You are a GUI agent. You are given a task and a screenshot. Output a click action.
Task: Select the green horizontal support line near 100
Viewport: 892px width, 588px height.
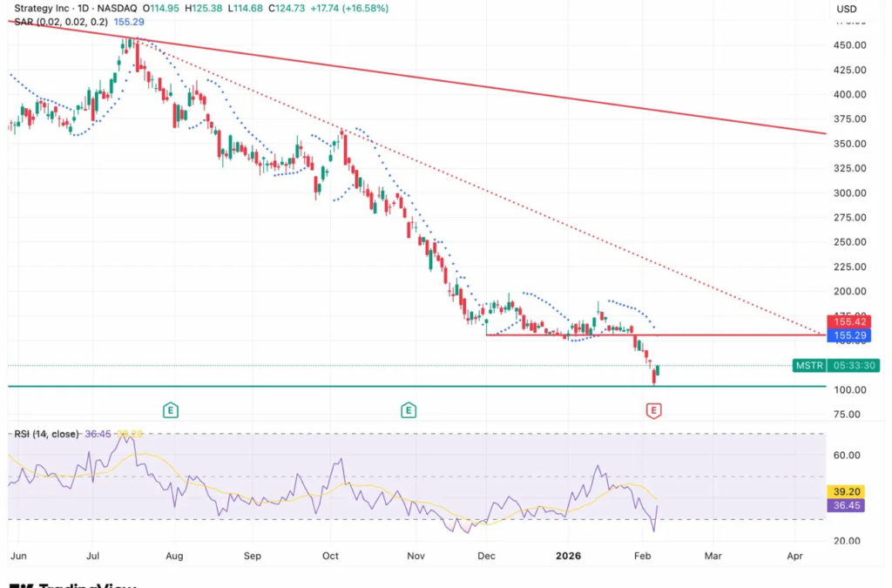(x=417, y=387)
